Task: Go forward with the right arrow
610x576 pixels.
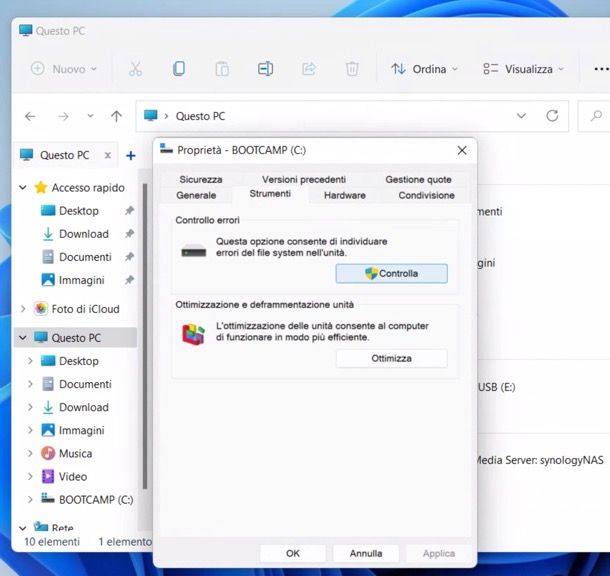Action: 63,116
